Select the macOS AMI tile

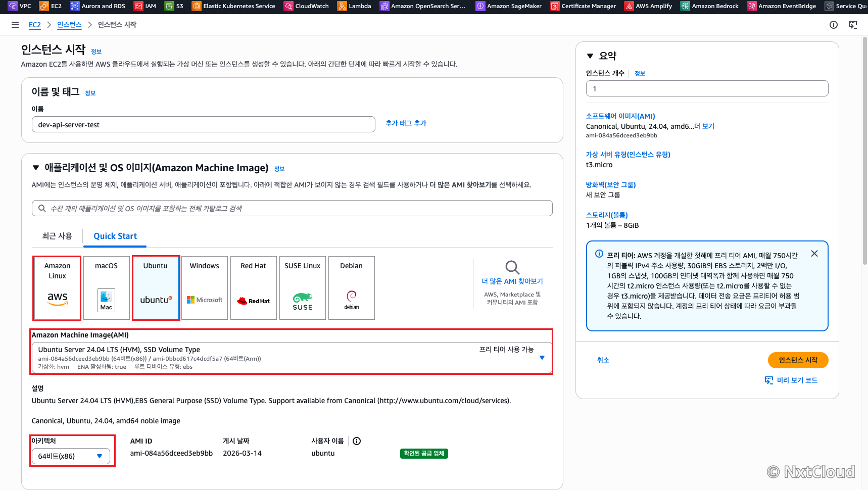coord(106,288)
